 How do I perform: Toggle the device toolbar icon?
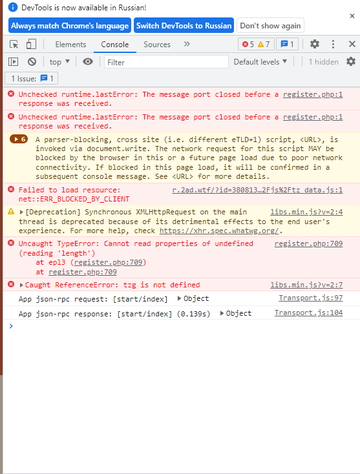(31, 44)
